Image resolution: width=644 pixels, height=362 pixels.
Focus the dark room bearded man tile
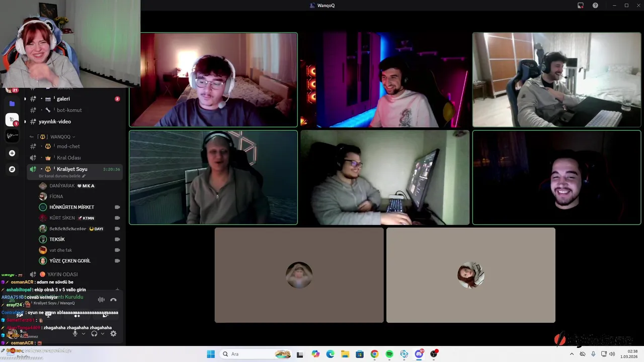556,177
